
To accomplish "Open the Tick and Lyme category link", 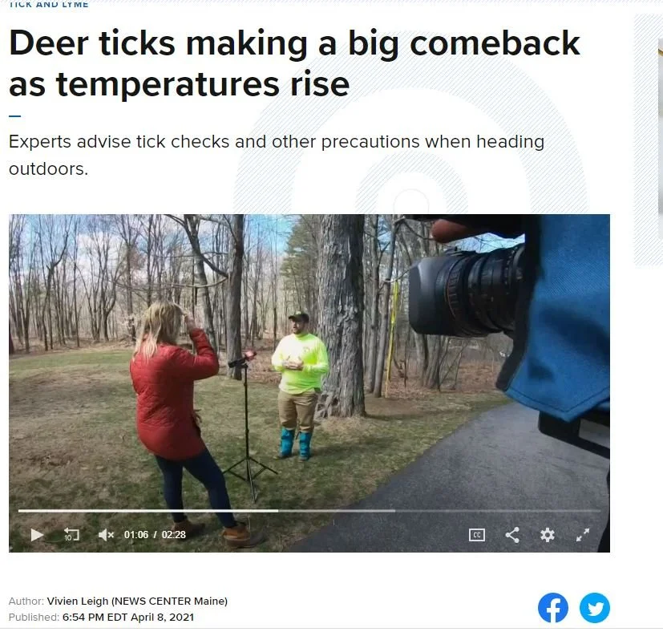I will click(49, 5).
